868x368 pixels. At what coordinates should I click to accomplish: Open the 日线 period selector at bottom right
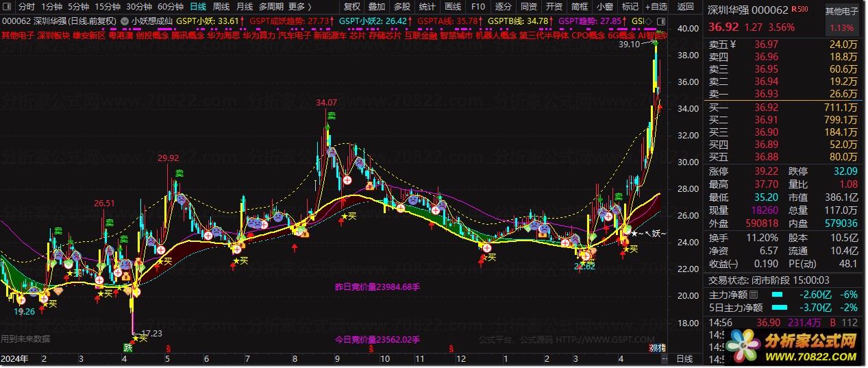[x=684, y=358]
